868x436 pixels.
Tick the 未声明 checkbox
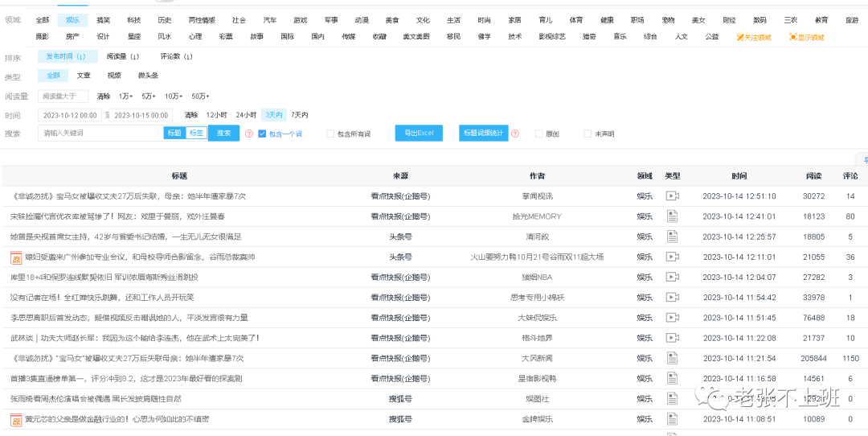click(x=588, y=134)
